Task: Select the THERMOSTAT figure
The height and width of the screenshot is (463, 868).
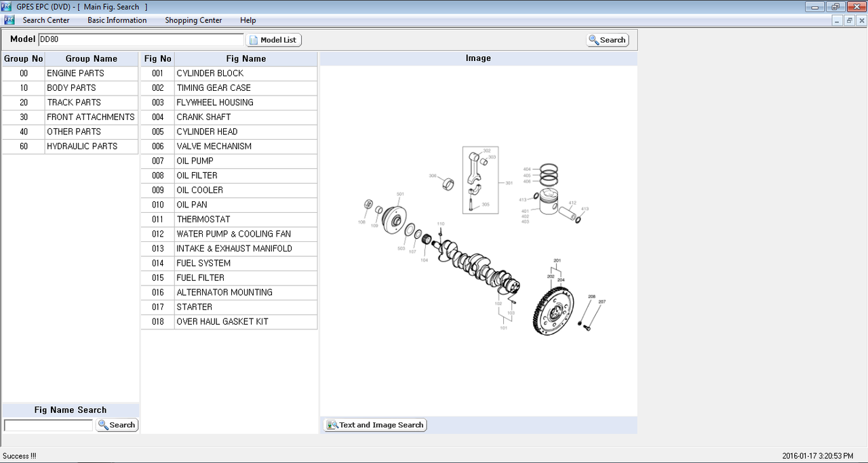Action: point(229,220)
